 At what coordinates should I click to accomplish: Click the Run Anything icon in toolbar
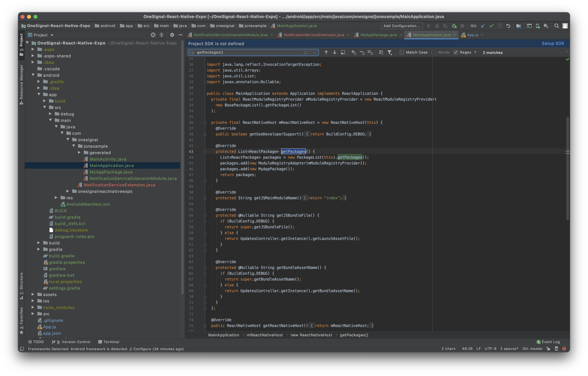(x=529, y=26)
